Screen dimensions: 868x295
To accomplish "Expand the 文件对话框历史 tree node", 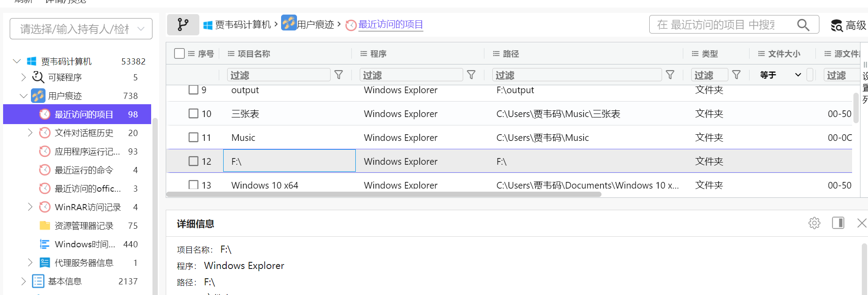I will point(30,132).
